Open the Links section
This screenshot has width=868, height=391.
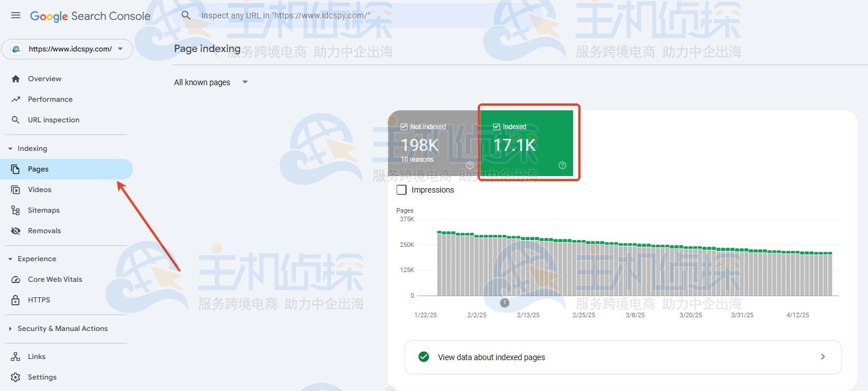(37, 356)
